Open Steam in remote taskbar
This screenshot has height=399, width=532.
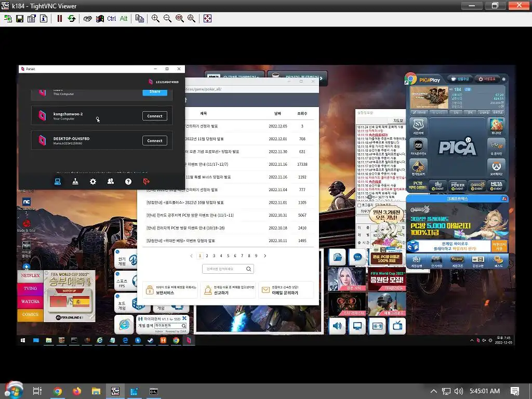point(151,340)
